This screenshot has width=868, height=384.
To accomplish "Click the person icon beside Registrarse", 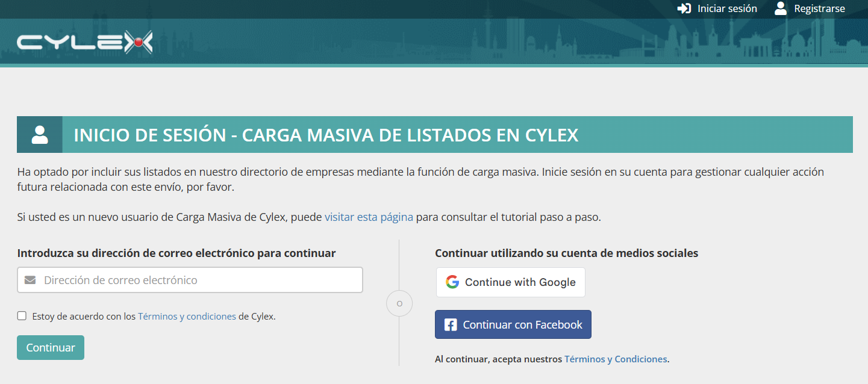I will pyautogui.click(x=781, y=8).
